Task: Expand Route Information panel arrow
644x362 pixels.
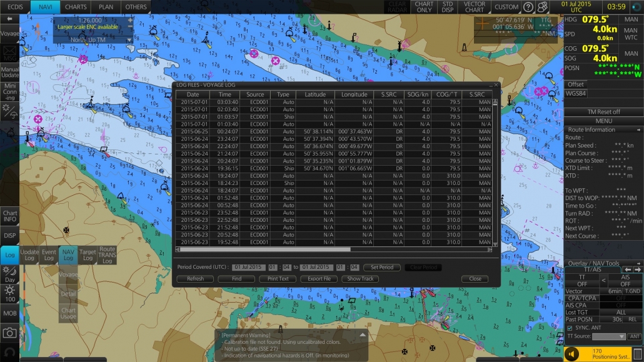Action: pyautogui.click(x=638, y=130)
